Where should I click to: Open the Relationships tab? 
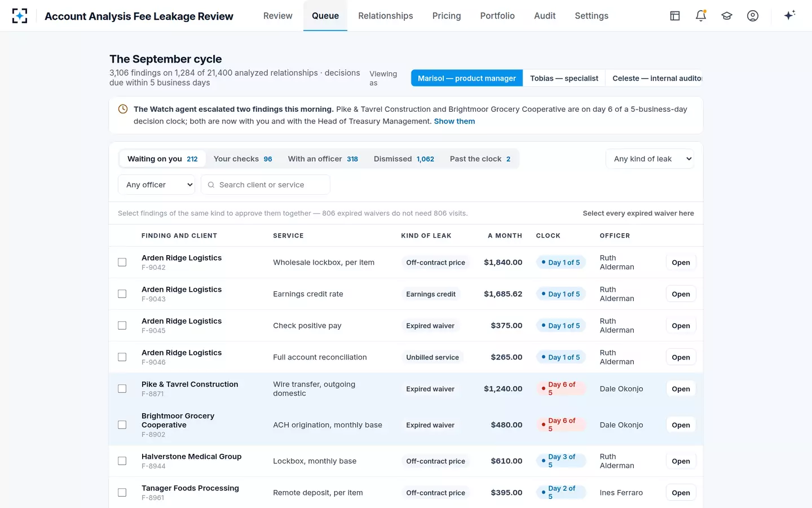pos(386,16)
